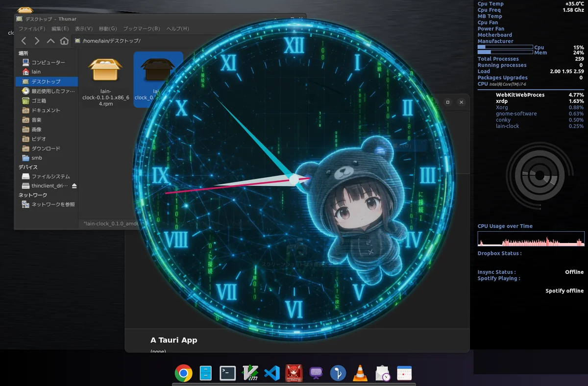The image size is (588, 386).
Task: Open home folder via Thunar toolbar
Action: tap(64, 41)
